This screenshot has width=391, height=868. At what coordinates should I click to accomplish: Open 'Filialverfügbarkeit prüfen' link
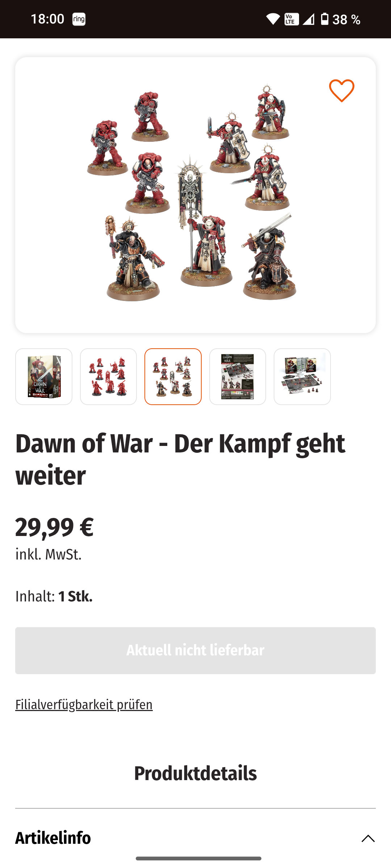coord(84,705)
